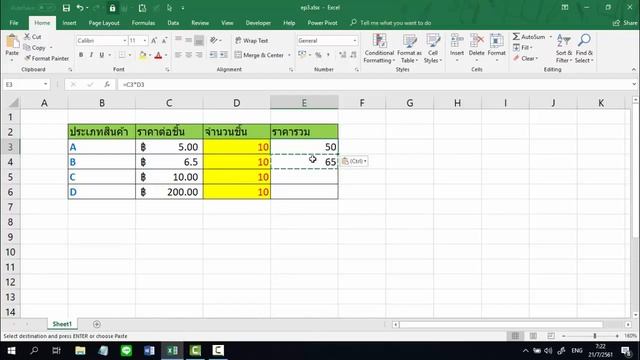Select the Sheet1 tab

(62, 324)
